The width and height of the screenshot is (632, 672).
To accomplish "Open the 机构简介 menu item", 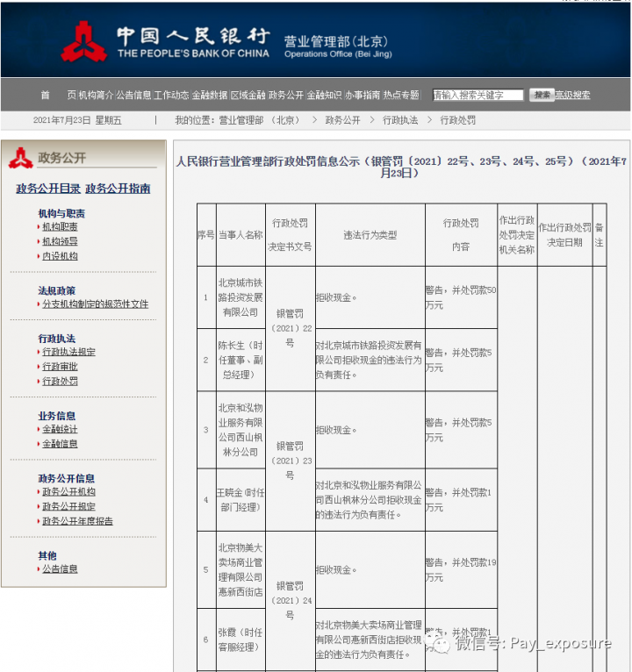I will (96, 95).
